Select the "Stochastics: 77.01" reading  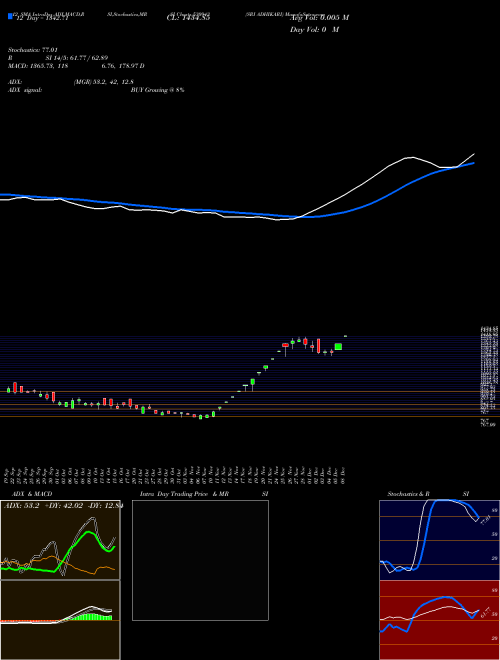pos(32,50)
